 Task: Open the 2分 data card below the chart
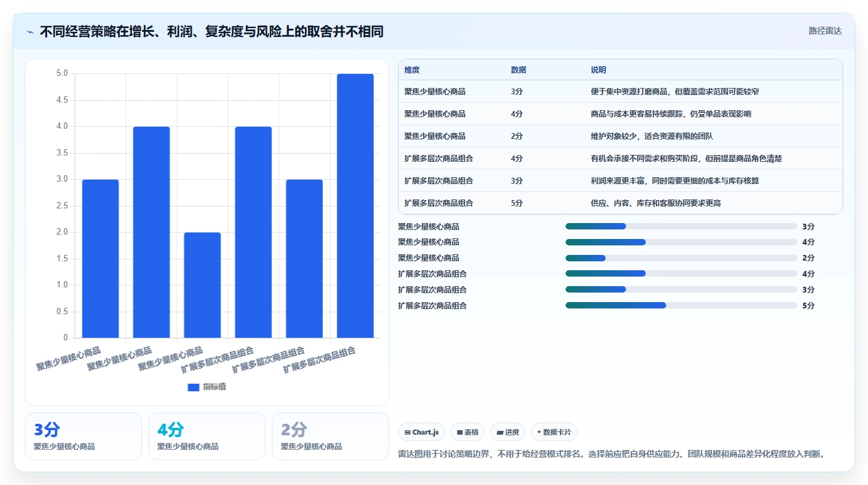coord(331,436)
